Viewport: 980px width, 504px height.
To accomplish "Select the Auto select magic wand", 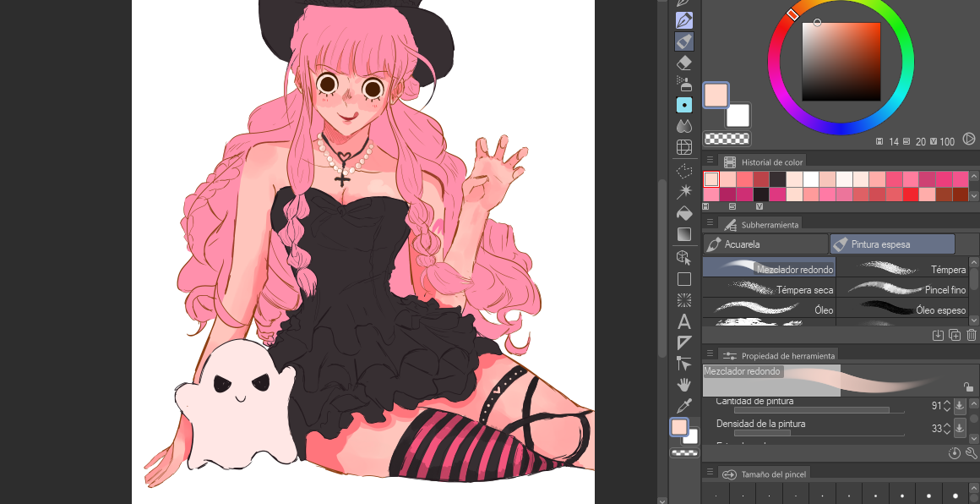I will pos(684,191).
